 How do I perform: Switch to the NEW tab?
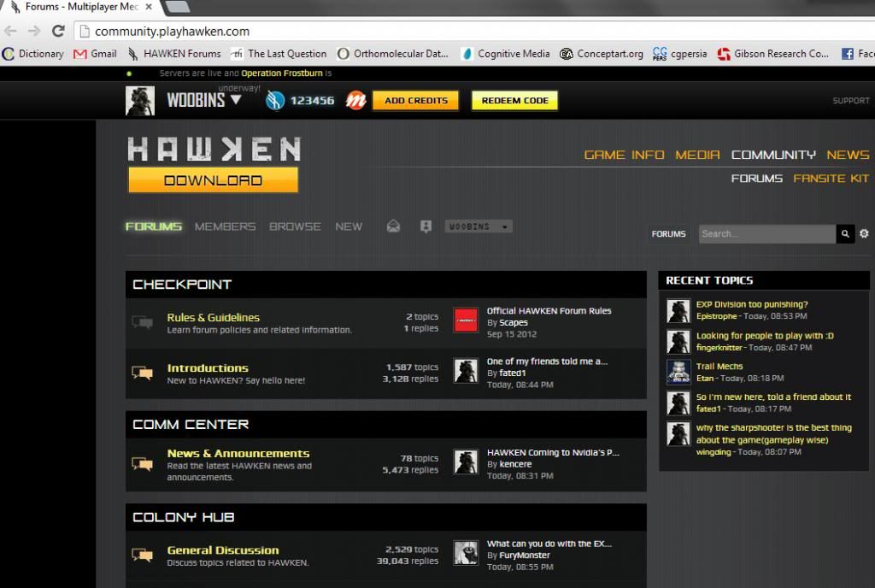[x=349, y=226]
